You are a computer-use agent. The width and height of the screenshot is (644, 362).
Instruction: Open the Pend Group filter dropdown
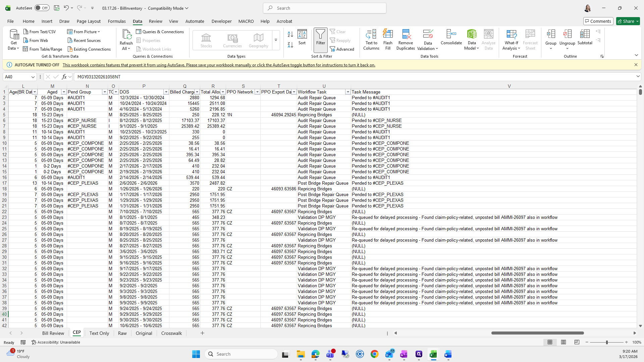coord(105,92)
